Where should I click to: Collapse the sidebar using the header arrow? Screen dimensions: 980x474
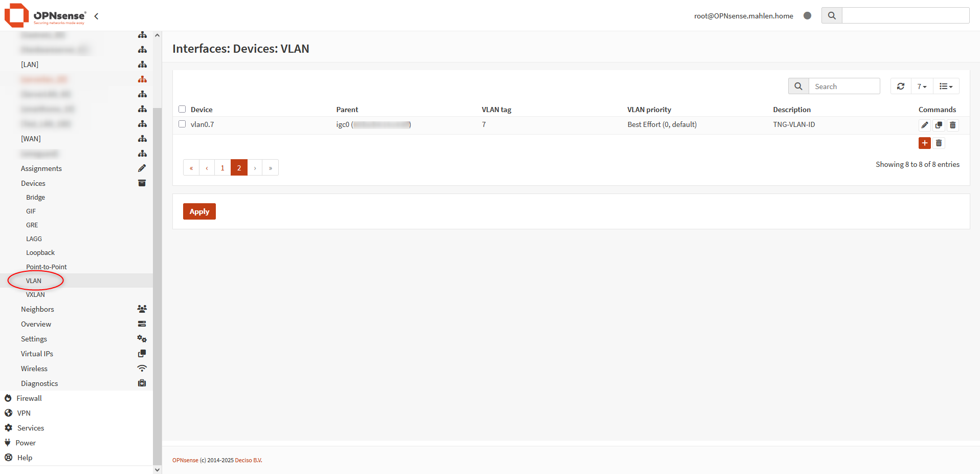coord(96,16)
